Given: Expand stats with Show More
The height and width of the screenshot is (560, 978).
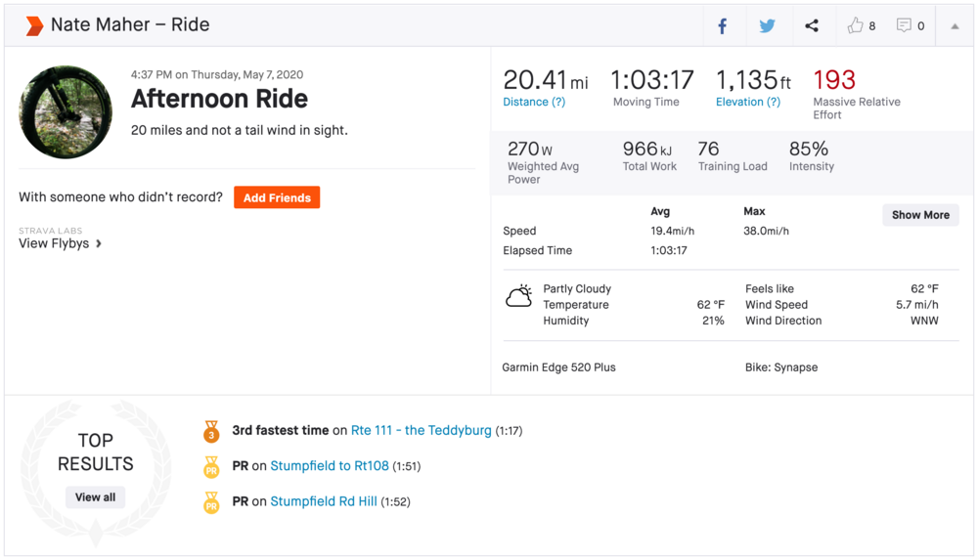Looking at the screenshot, I should coord(920,215).
